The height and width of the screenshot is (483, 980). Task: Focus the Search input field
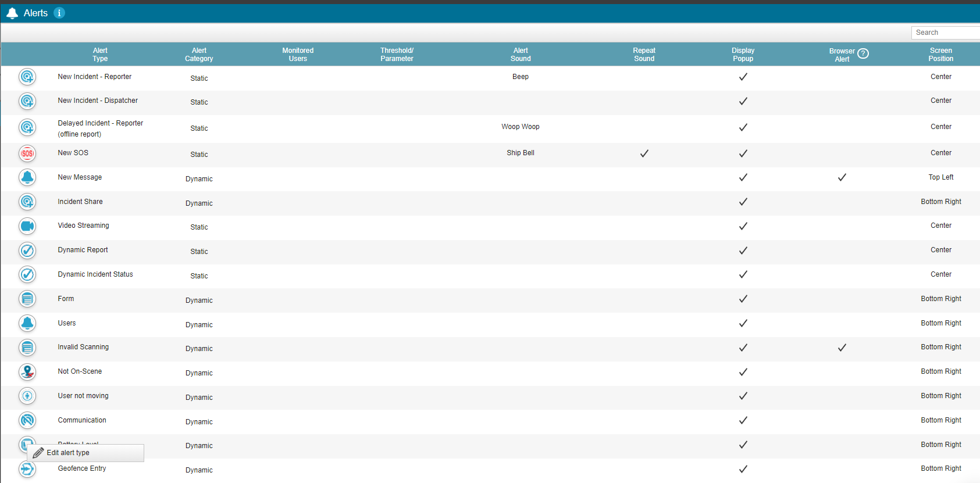[x=946, y=33]
